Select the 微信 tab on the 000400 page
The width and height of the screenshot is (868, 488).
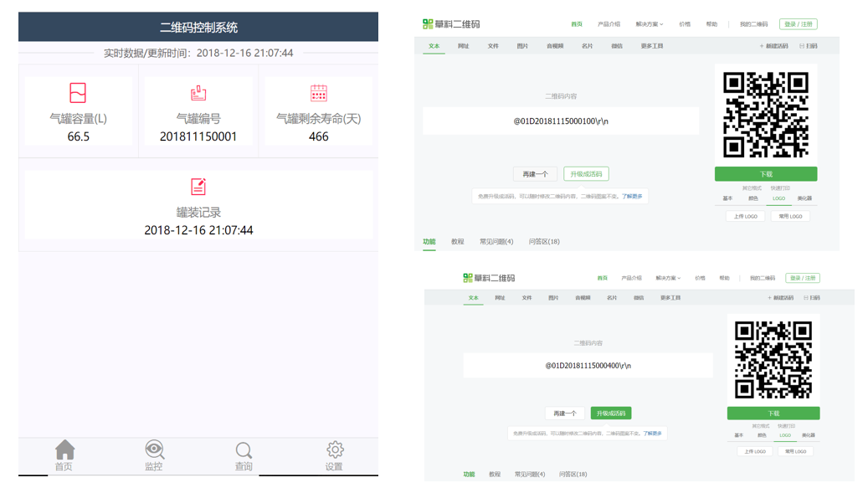(x=639, y=298)
